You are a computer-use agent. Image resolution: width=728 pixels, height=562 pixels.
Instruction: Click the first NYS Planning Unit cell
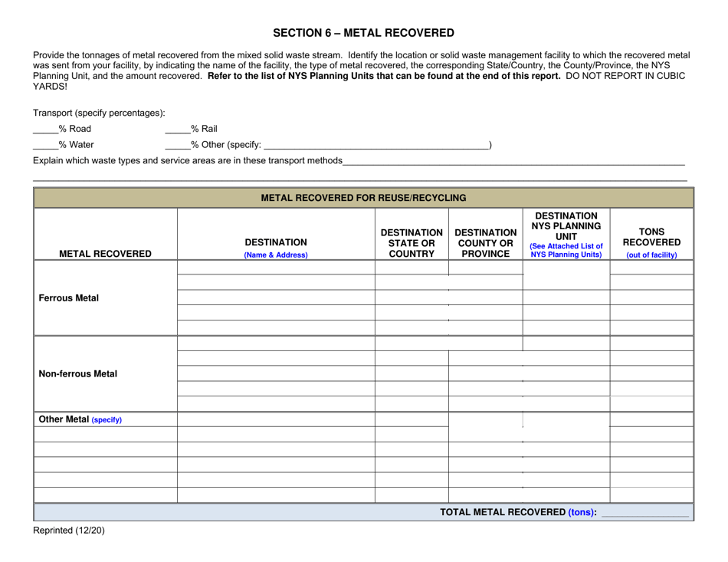[x=566, y=274]
